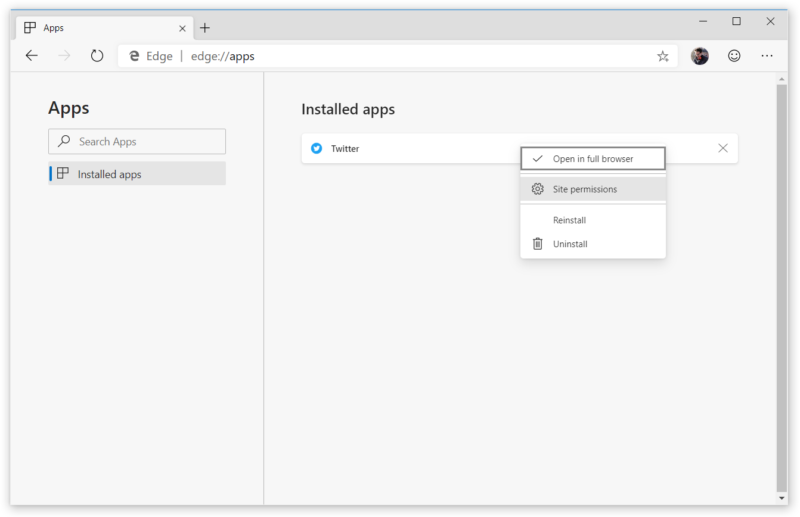Screen dimensions: 800x517
Task: Click the back navigation arrow
Action: point(32,56)
